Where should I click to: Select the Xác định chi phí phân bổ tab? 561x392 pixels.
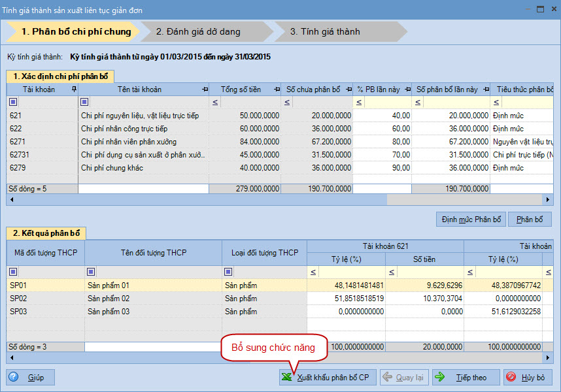[60, 76]
